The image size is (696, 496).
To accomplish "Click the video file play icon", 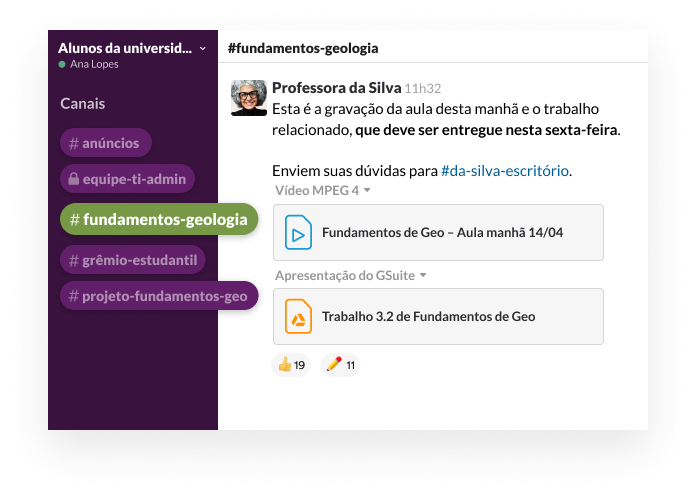I will pos(297,233).
